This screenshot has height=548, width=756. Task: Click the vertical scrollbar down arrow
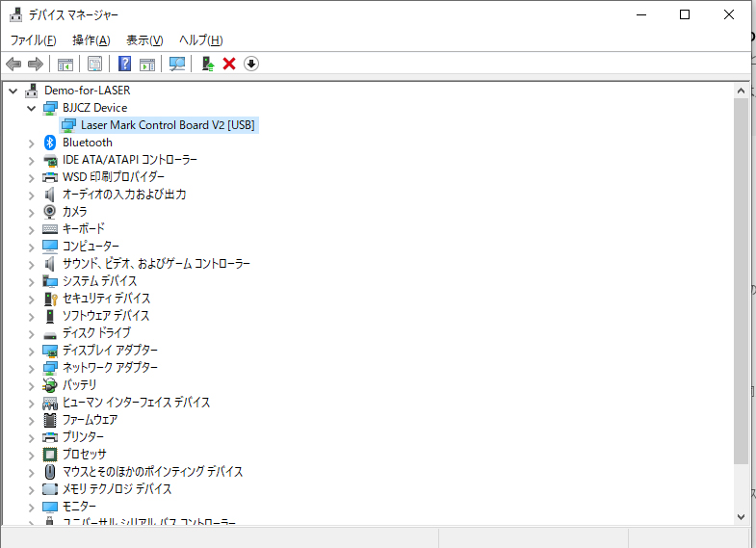pos(741,516)
